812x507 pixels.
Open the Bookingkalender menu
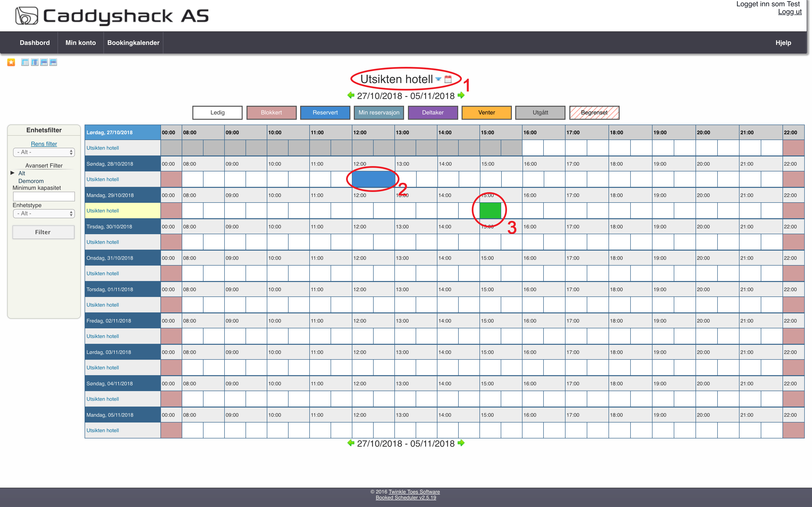[x=133, y=43]
